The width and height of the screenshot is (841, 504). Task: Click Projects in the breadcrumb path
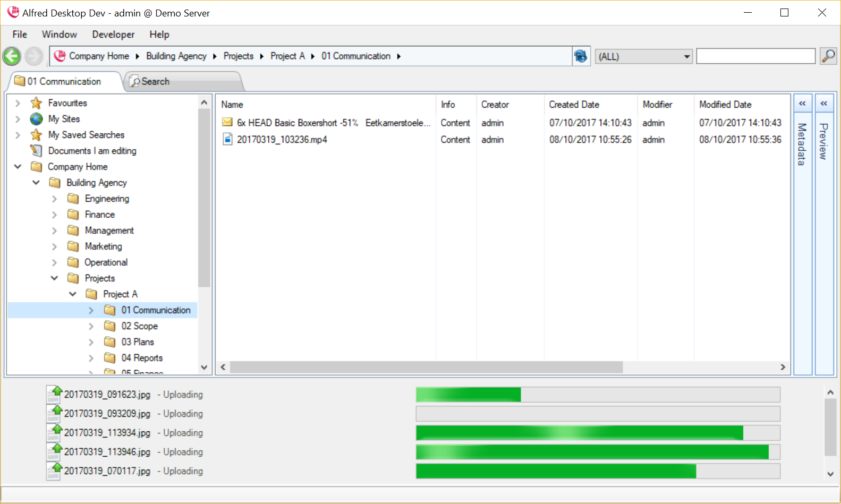point(238,56)
